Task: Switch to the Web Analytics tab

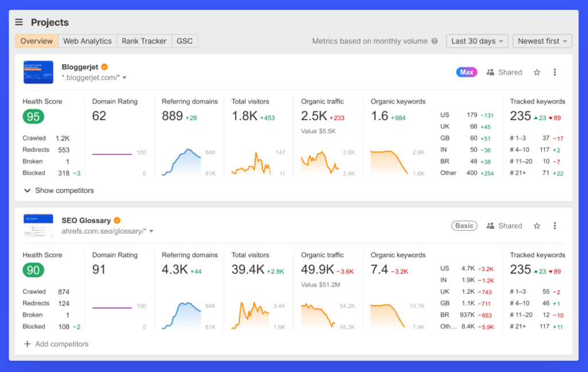Action: pos(87,41)
